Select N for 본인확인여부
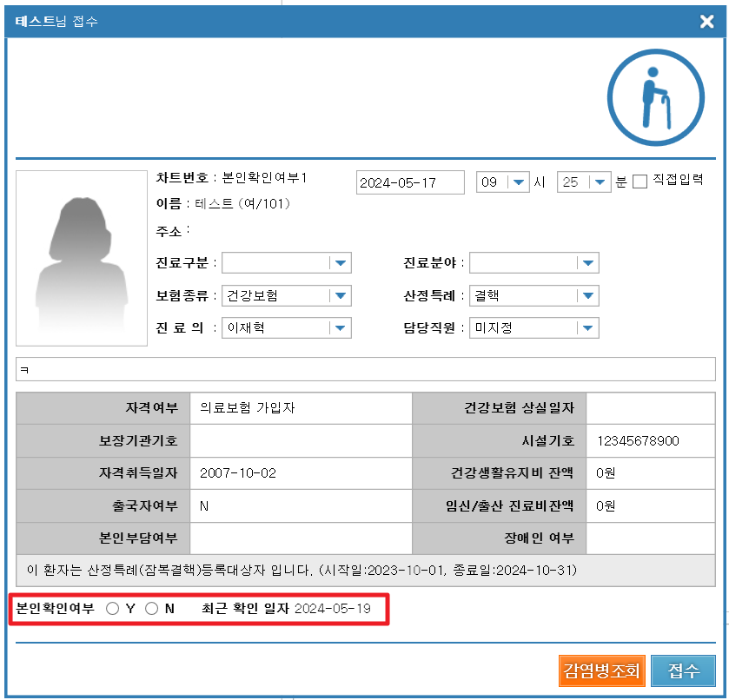 click(151, 609)
